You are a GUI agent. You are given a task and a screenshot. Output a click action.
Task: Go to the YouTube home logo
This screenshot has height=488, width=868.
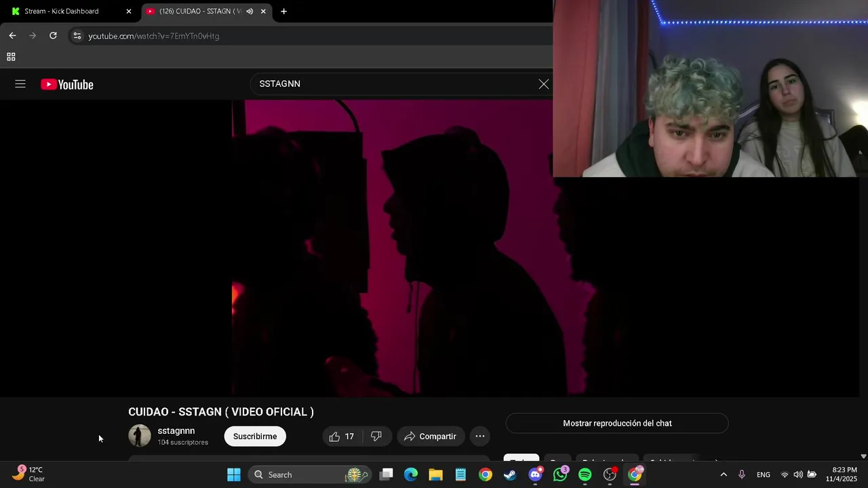click(x=67, y=85)
